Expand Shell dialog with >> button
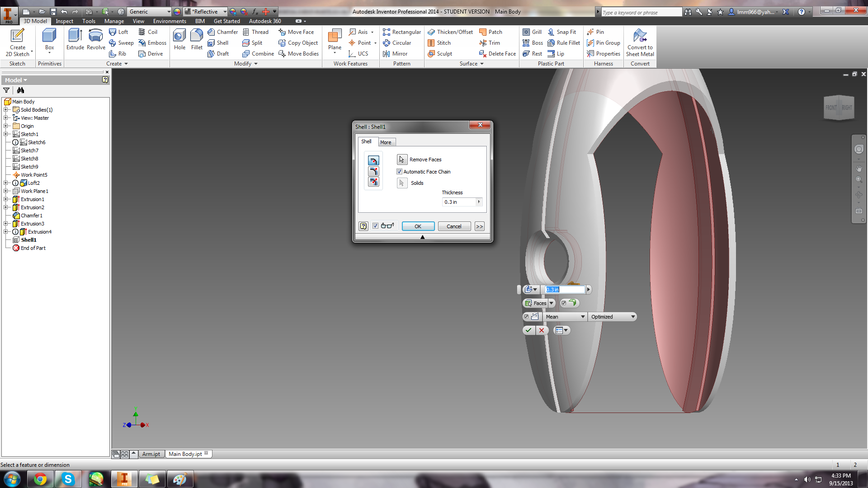868x488 pixels. 480,226
